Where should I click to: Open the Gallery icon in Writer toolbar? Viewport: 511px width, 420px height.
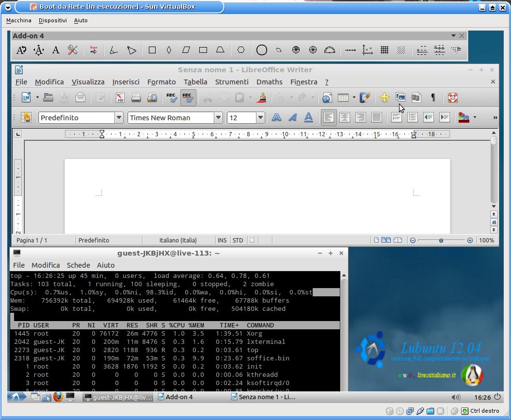400,97
